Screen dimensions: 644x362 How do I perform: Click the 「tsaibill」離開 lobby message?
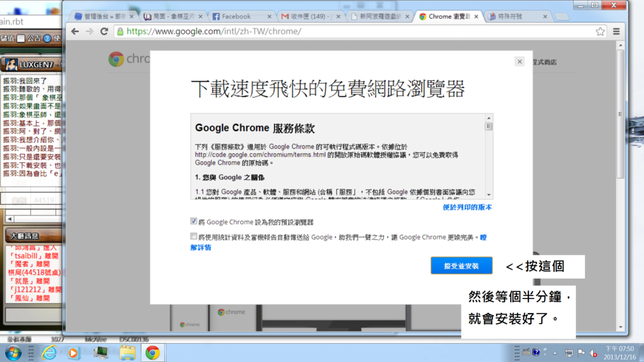pyautogui.click(x=35, y=256)
